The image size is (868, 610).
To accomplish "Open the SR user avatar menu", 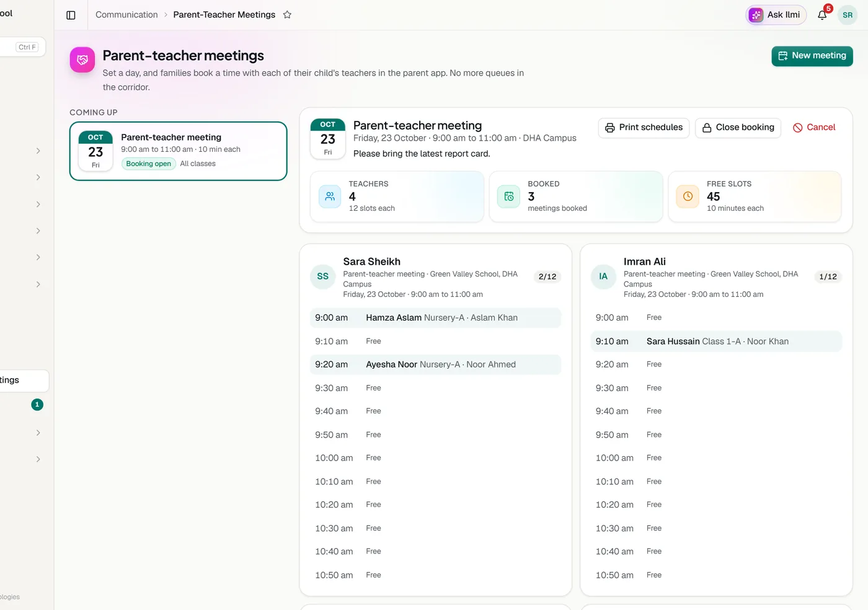I will click(x=848, y=15).
